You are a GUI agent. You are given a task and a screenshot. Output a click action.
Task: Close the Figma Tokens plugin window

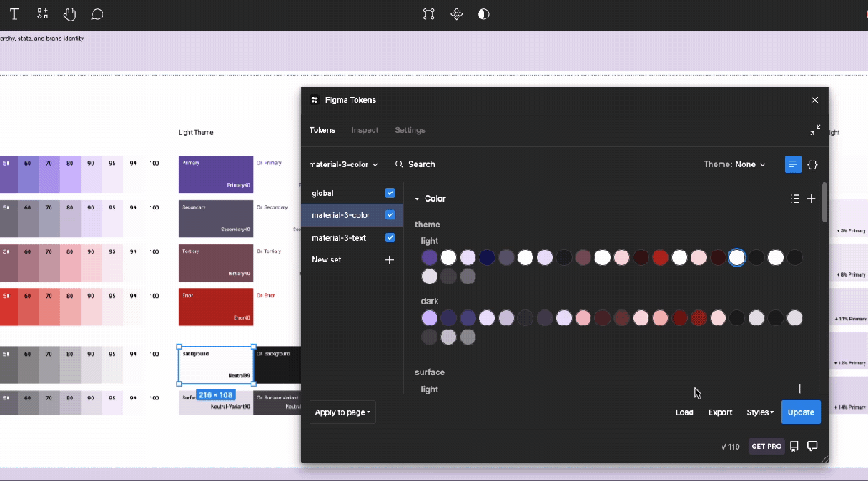814,100
